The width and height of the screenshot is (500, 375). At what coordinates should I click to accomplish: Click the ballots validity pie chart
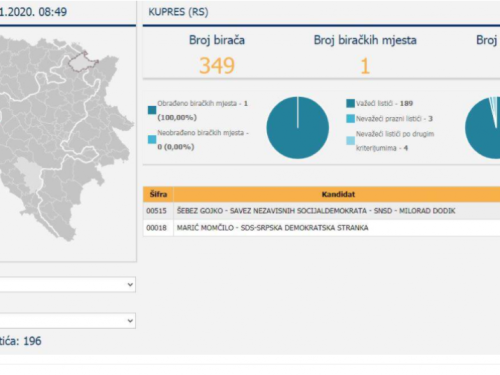pos(483,128)
